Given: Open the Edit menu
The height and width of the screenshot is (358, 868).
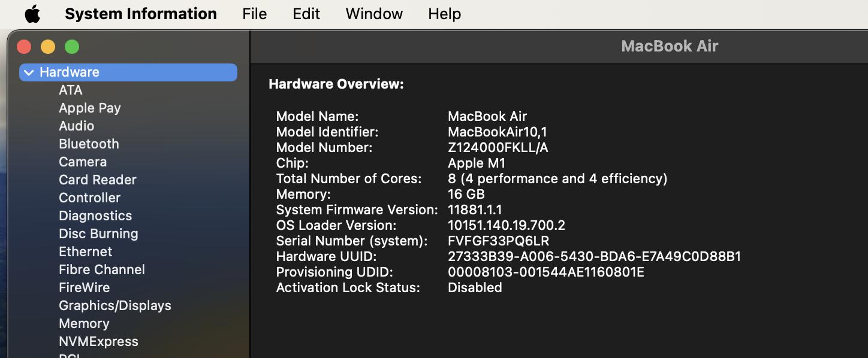Looking at the screenshot, I should click(306, 14).
